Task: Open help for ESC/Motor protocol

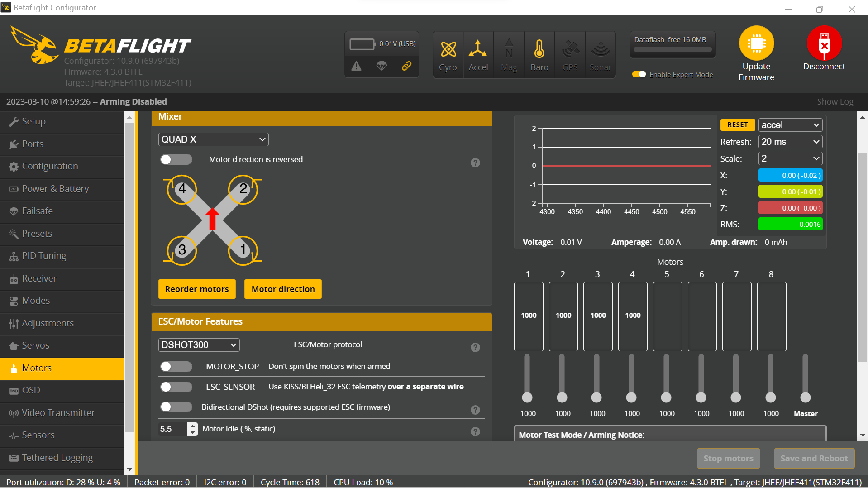Action: (x=475, y=347)
